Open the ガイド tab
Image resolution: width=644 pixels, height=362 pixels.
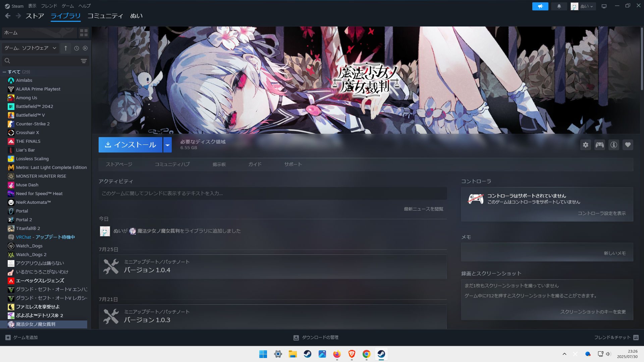tap(255, 164)
